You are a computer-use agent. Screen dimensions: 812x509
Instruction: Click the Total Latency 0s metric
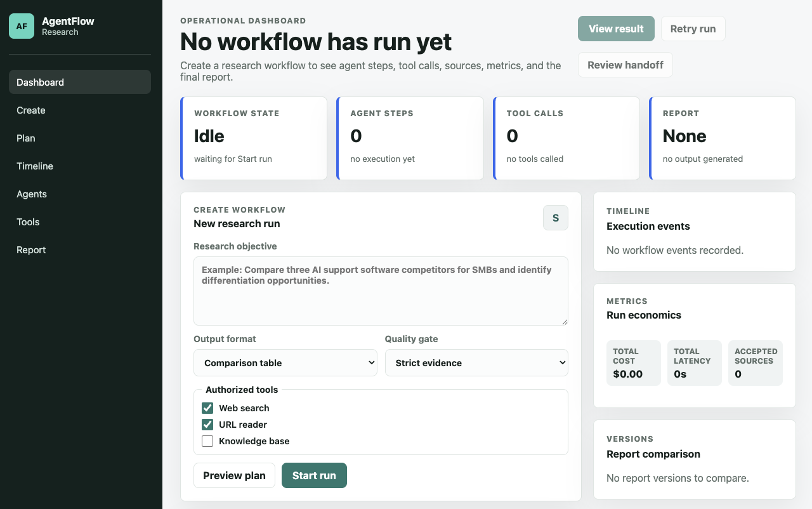click(695, 363)
